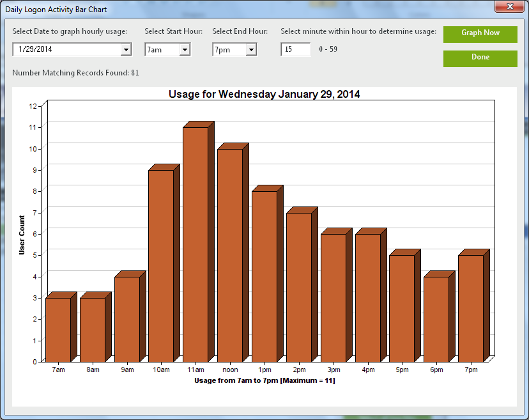Click the window title 'Daily Logon Activity Bar Chart'
The width and height of the screenshot is (529, 420).
pyautogui.click(x=56, y=10)
